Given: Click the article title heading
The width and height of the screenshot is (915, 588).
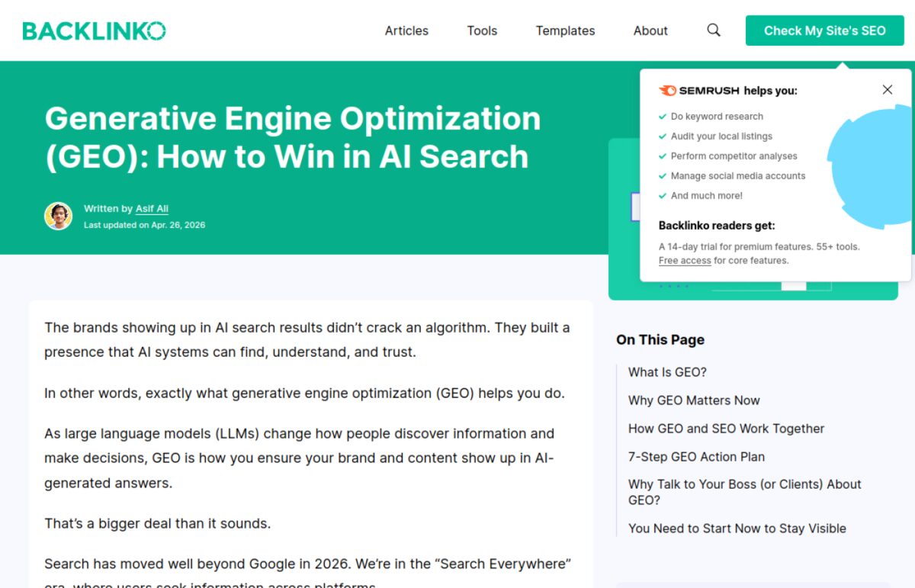Looking at the screenshot, I should click(293, 137).
